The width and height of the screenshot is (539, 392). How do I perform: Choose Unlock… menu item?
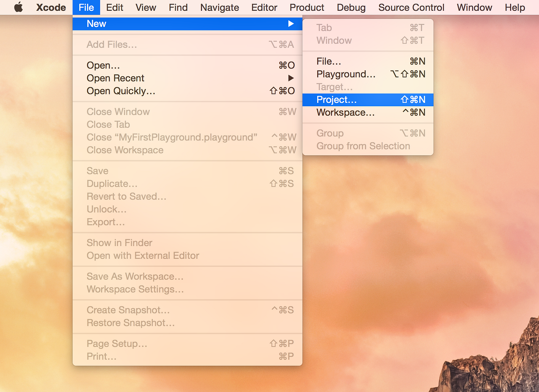[187, 209]
